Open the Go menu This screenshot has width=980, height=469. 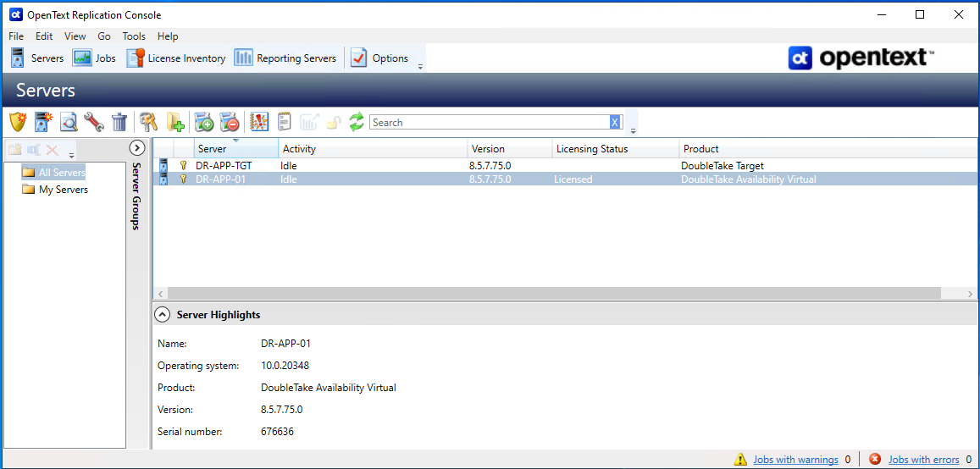pos(104,36)
